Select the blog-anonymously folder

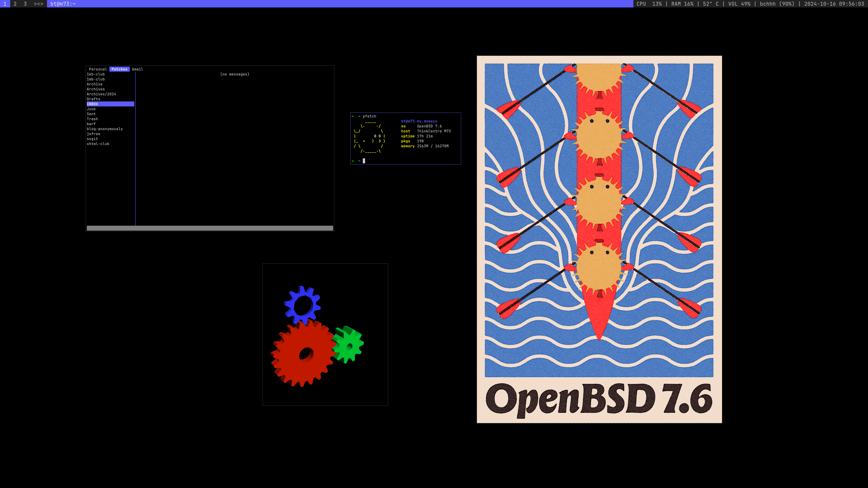coord(105,129)
